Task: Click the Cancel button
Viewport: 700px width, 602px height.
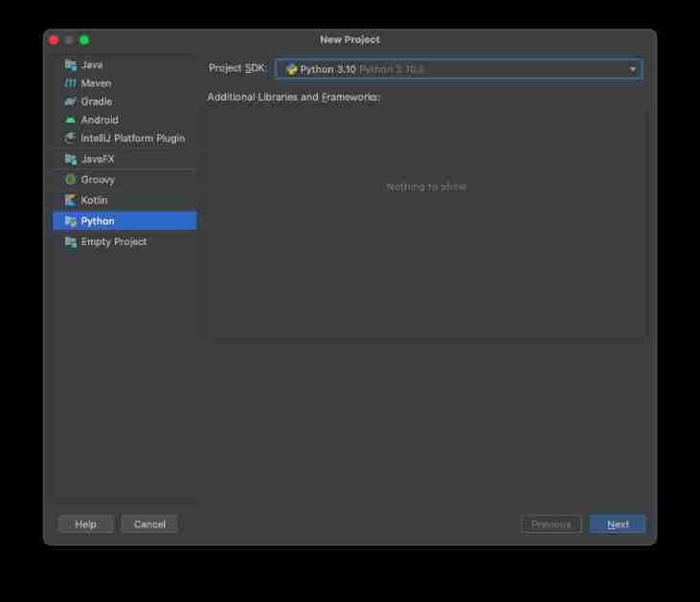Action: coord(149,524)
